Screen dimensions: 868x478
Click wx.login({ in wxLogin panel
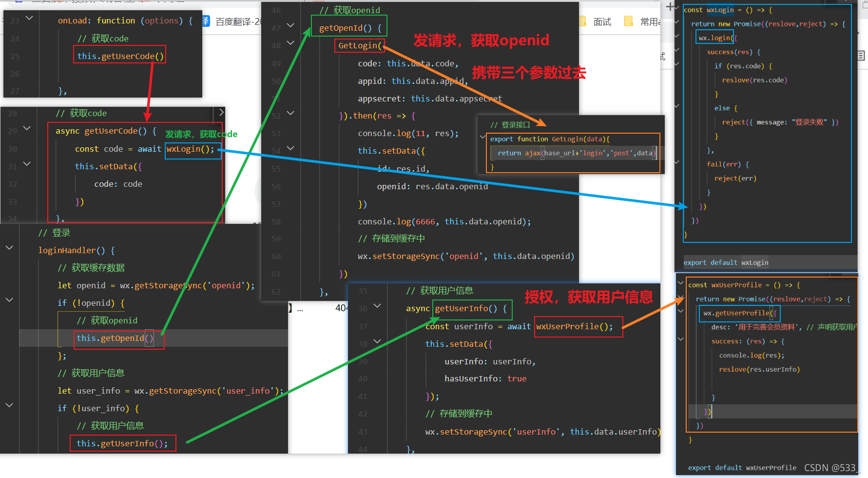pyautogui.click(x=717, y=38)
